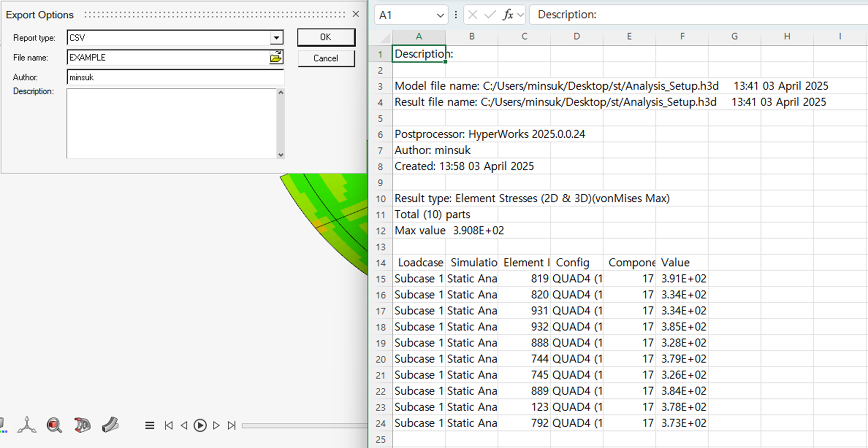Click the formula bar showing Description:
This screenshot has width=868, height=448.
(x=699, y=15)
